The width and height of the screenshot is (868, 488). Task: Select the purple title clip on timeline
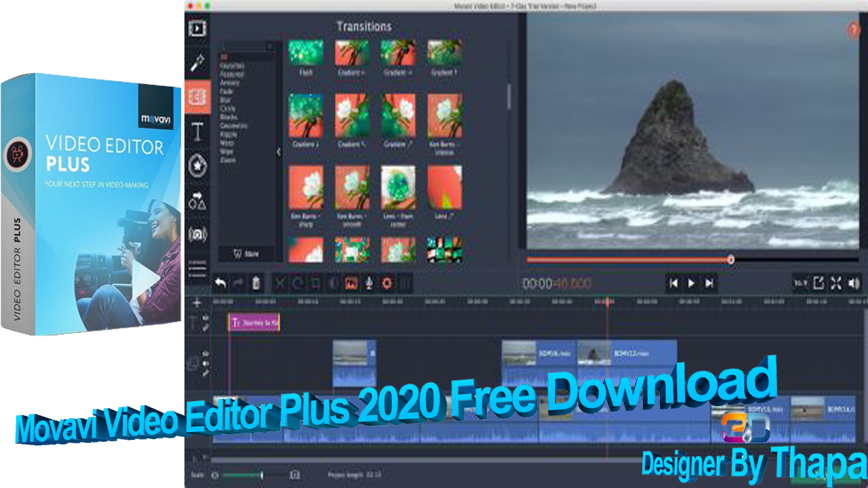click(x=254, y=323)
